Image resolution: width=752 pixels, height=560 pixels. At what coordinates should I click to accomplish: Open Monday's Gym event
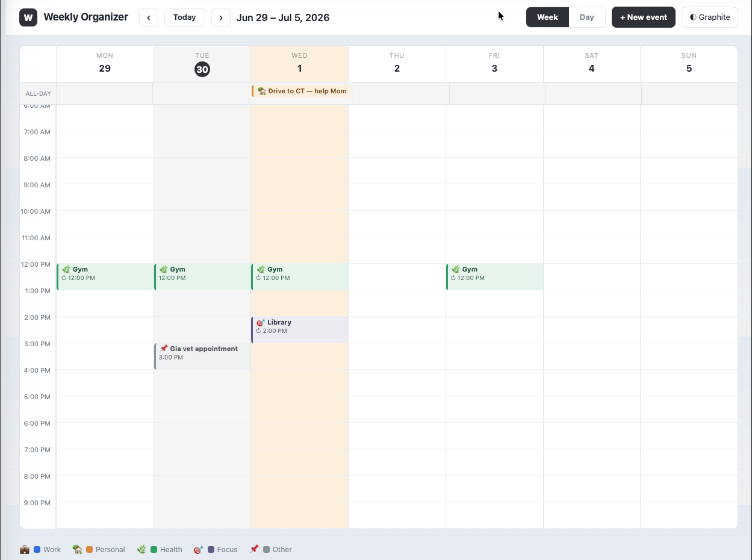tap(105, 277)
